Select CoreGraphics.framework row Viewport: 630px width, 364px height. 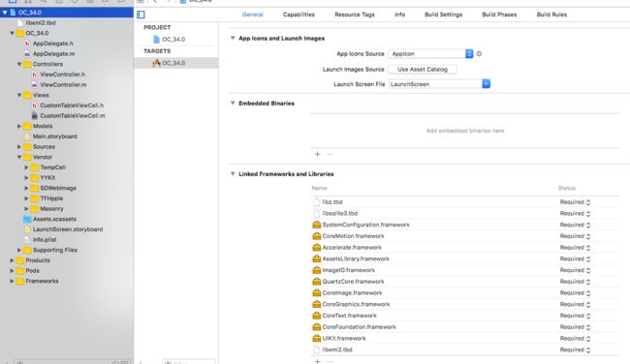click(465, 304)
